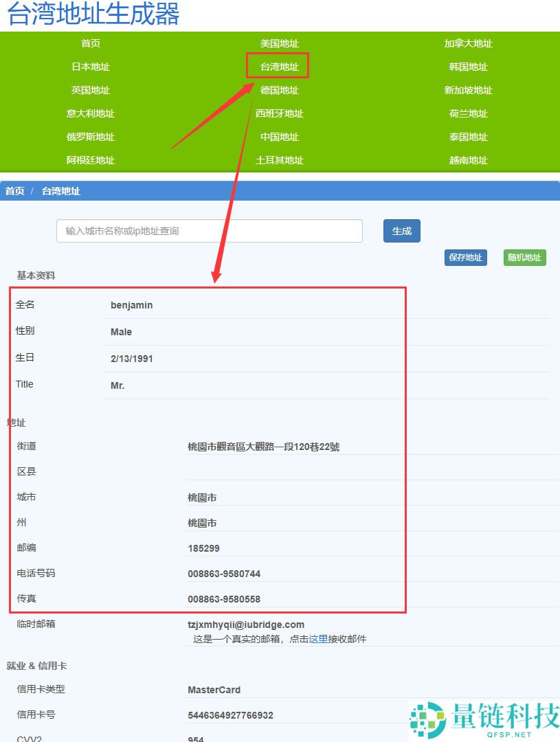Click the 中国地址 link

click(x=279, y=137)
